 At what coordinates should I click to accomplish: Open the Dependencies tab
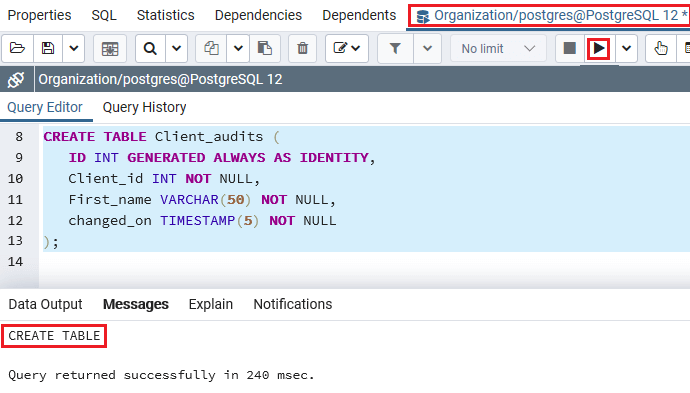[258, 15]
